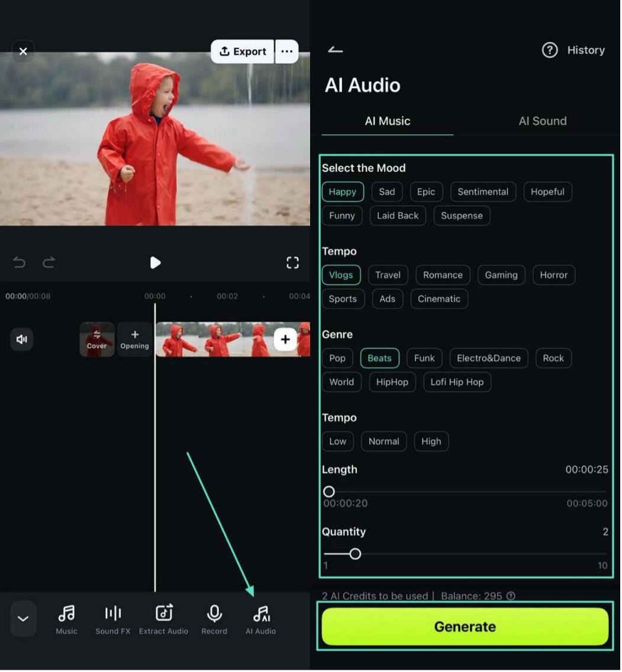
Task: Click the Quantity slider handle
Action: click(355, 554)
